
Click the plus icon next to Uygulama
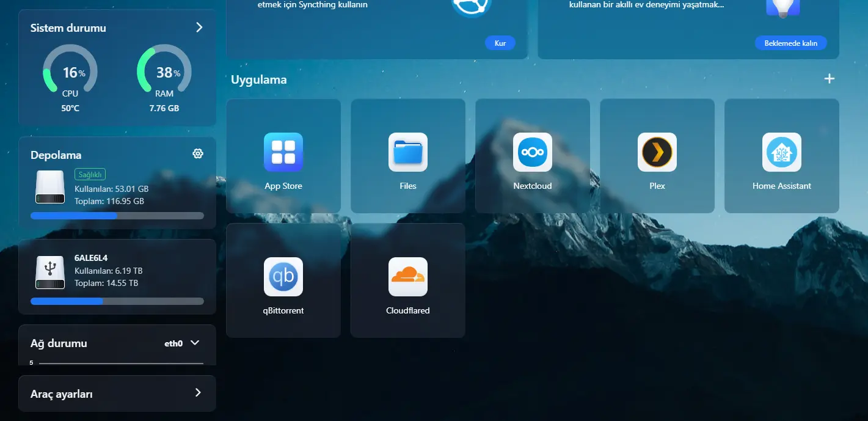829,79
